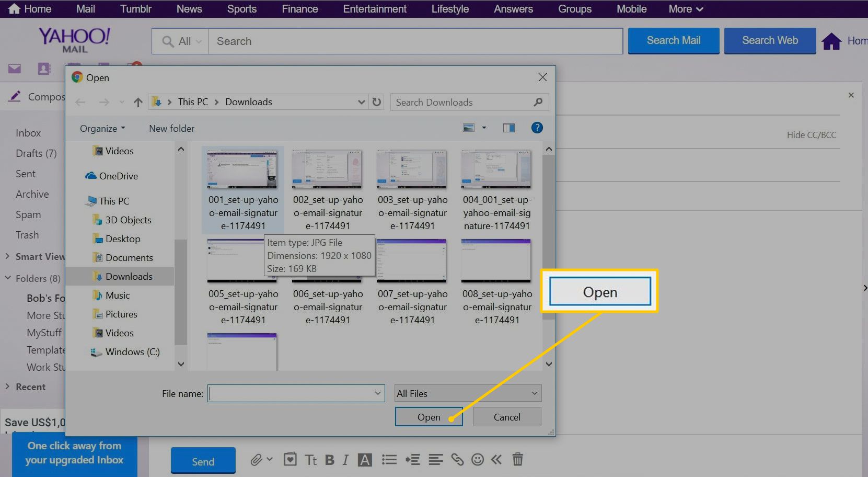Collapse the Folders (8) section
Image resolution: width=868 pixels, height=477 pixels.
8,278
